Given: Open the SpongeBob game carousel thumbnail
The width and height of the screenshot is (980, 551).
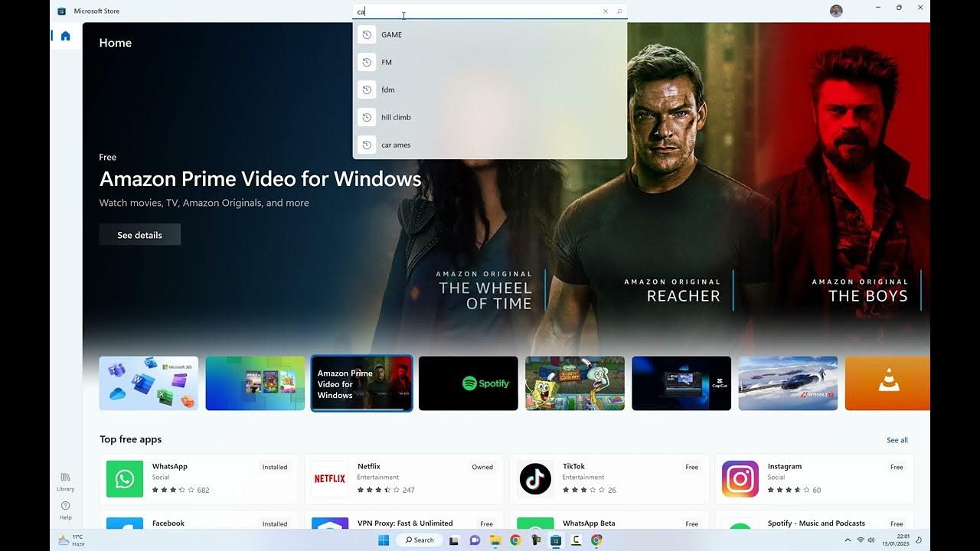Looking at the screenshot, I should pos(575,383).
